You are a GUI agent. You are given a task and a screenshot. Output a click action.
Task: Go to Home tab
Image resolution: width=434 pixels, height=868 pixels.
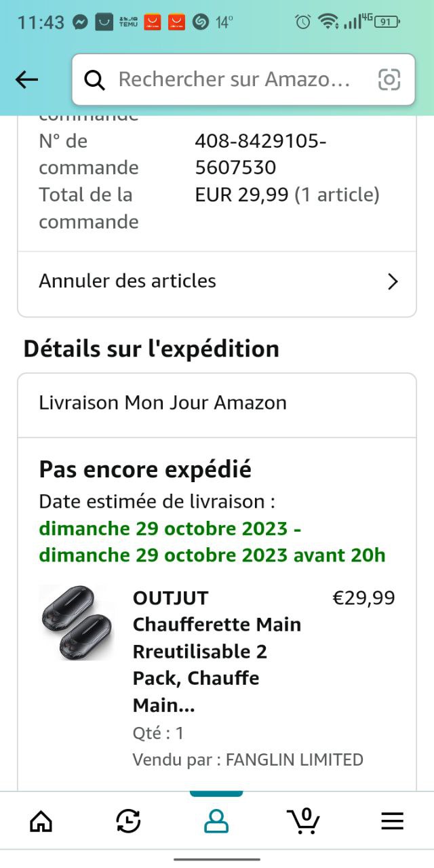[41, 821]
